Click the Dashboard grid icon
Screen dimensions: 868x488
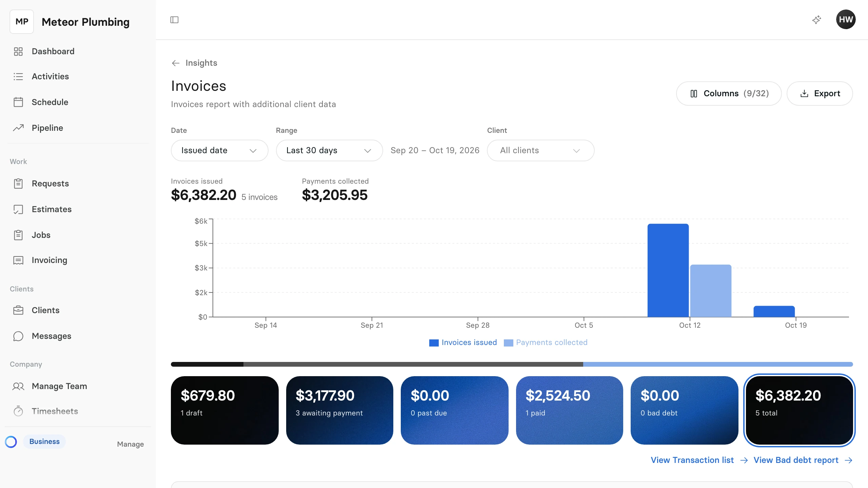[18, 52]
